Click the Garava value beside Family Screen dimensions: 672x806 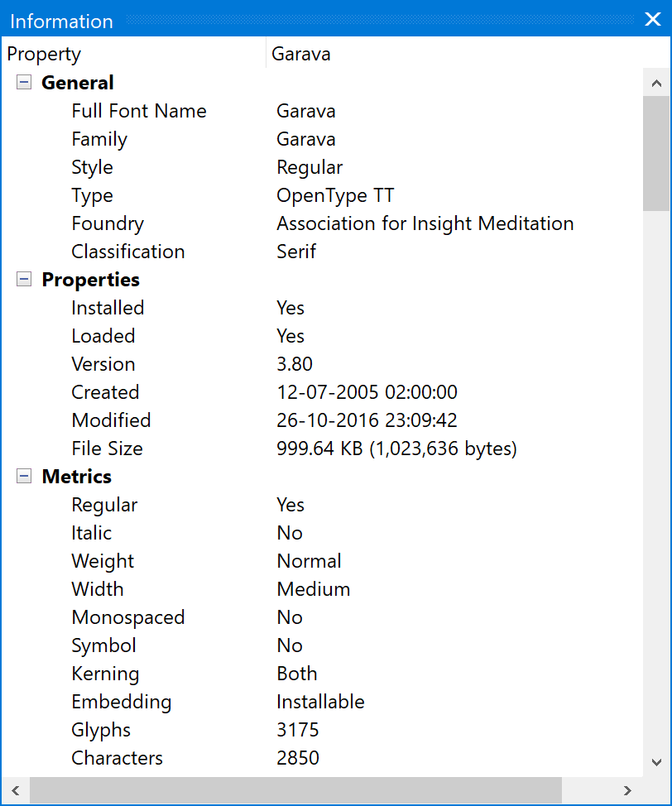point(306,139)
